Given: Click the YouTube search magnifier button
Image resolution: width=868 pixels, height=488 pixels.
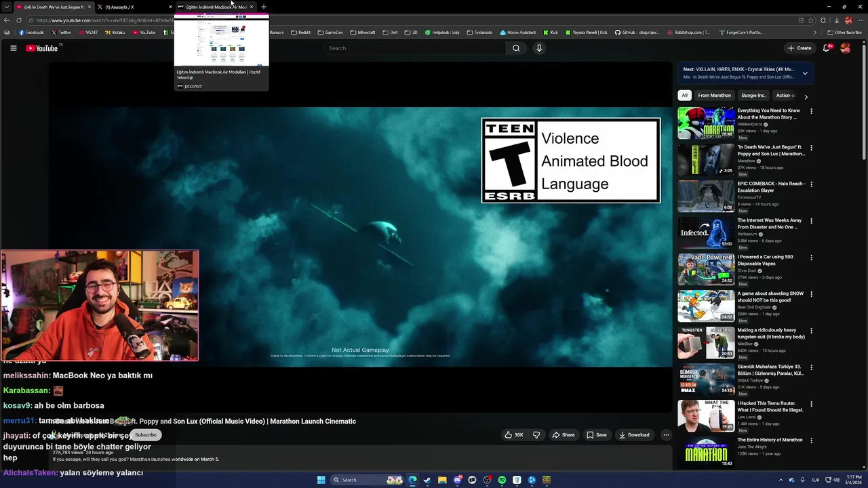Looking at the screenshot, I should click(x=516, y=48).
